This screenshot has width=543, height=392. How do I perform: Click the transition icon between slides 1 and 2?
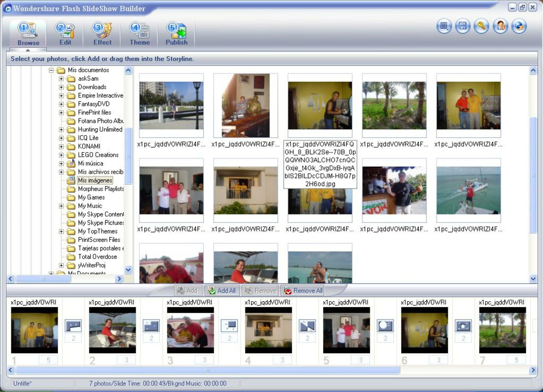(x=73, y=325)
